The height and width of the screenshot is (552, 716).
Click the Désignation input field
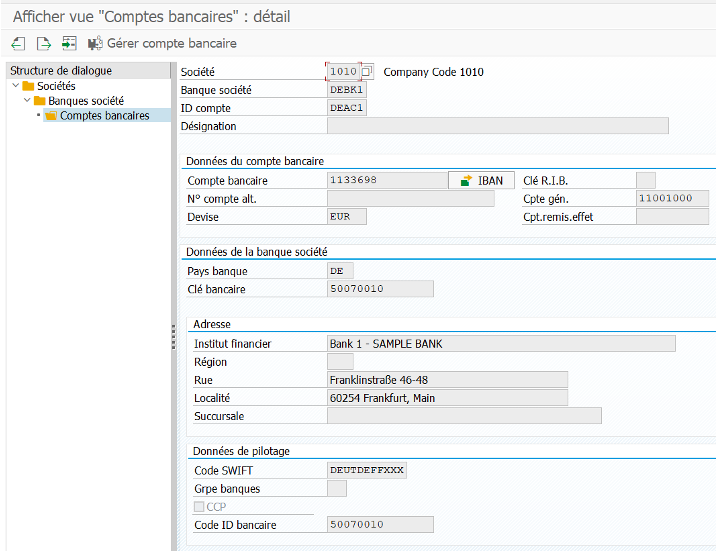(x=497, y=126)
